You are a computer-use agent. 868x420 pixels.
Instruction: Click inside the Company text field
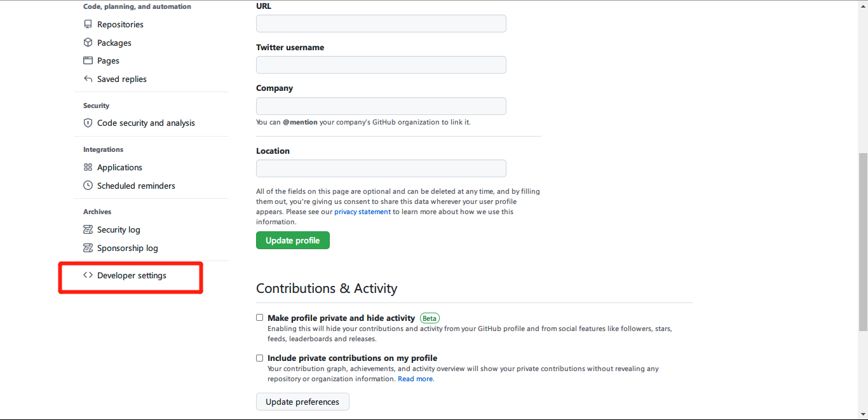[x=381, y=106]
